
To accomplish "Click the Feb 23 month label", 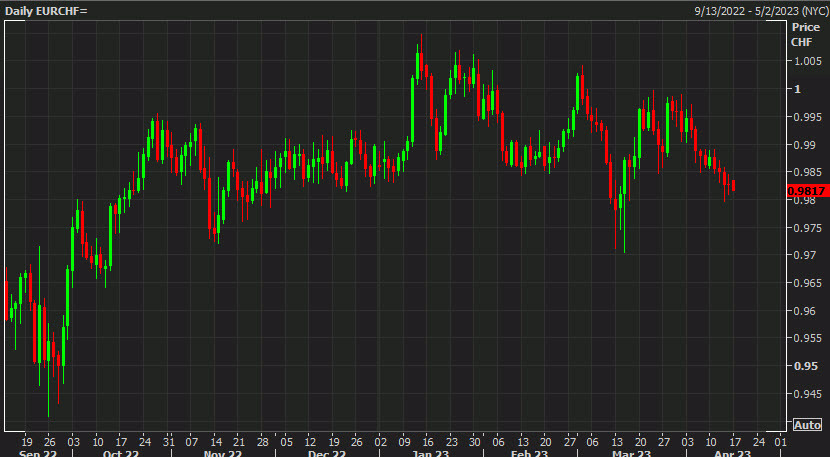I will (530, 453).
